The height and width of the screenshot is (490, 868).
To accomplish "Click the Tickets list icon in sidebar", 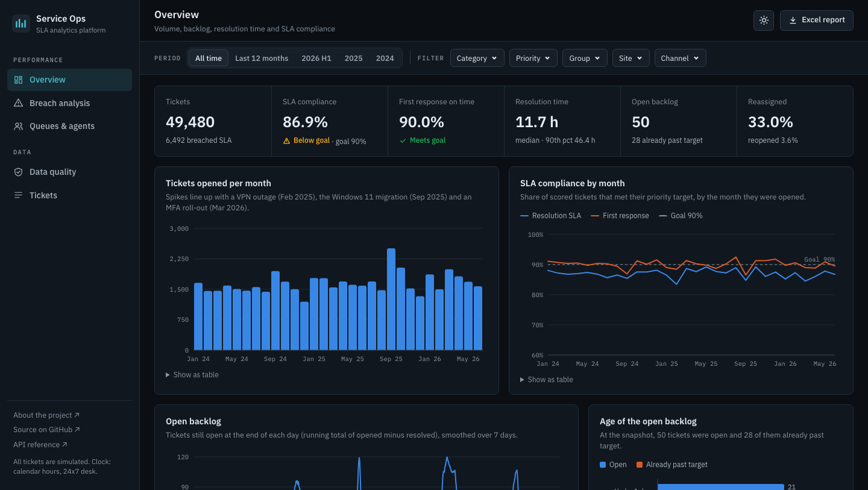I will [x=18, y=195].
